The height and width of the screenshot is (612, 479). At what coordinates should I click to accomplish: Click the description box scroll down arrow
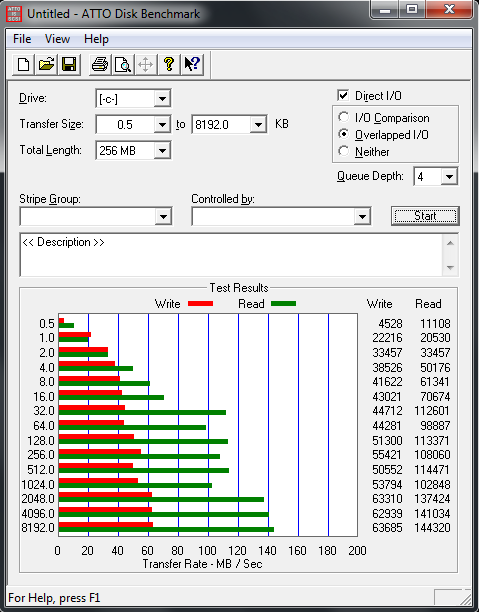coord(450,268)
